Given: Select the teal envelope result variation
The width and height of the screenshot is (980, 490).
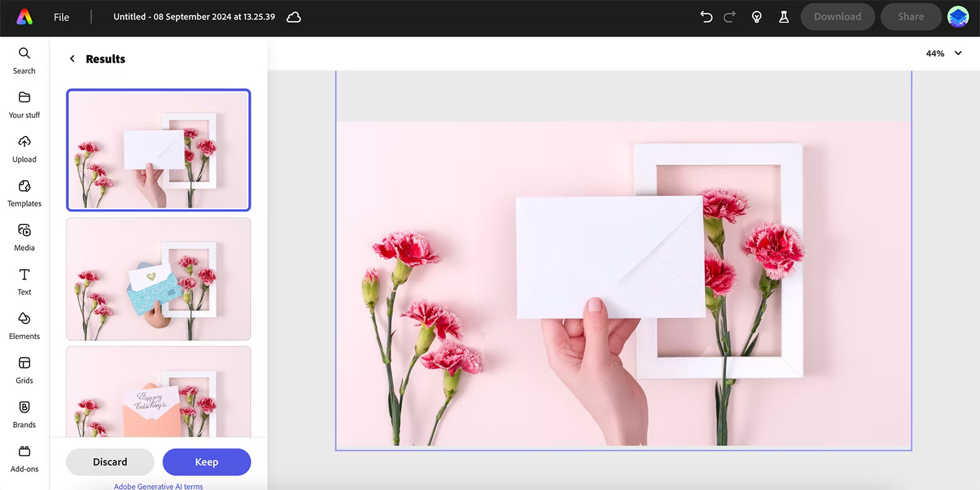Looking at the screenshot, I should (x=157, y=279).
